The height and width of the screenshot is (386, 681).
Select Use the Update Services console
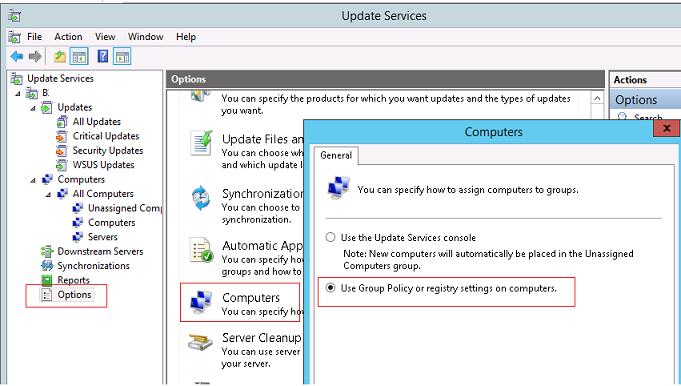coord(331,237)
